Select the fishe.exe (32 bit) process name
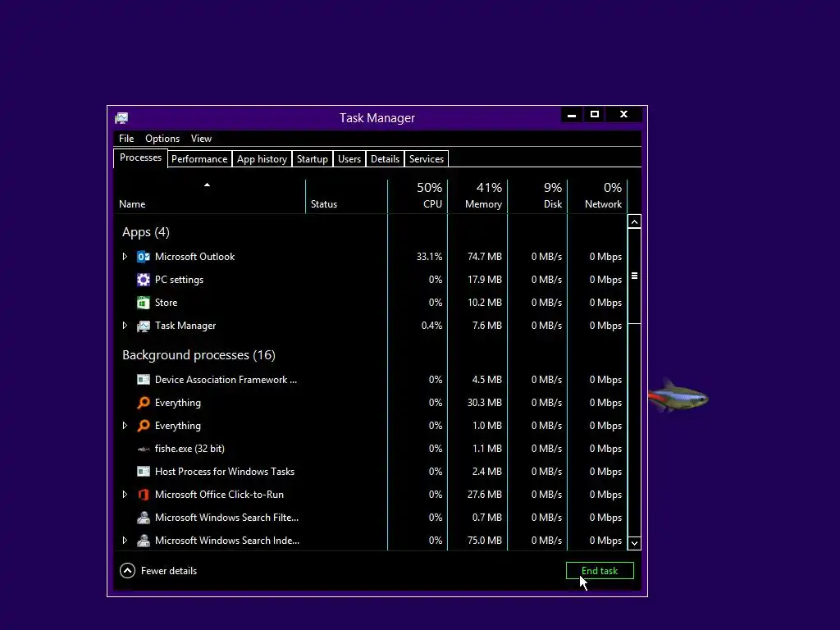Image resolution: width=840 pixels, height=630 pixels. [x=189, y=449]
